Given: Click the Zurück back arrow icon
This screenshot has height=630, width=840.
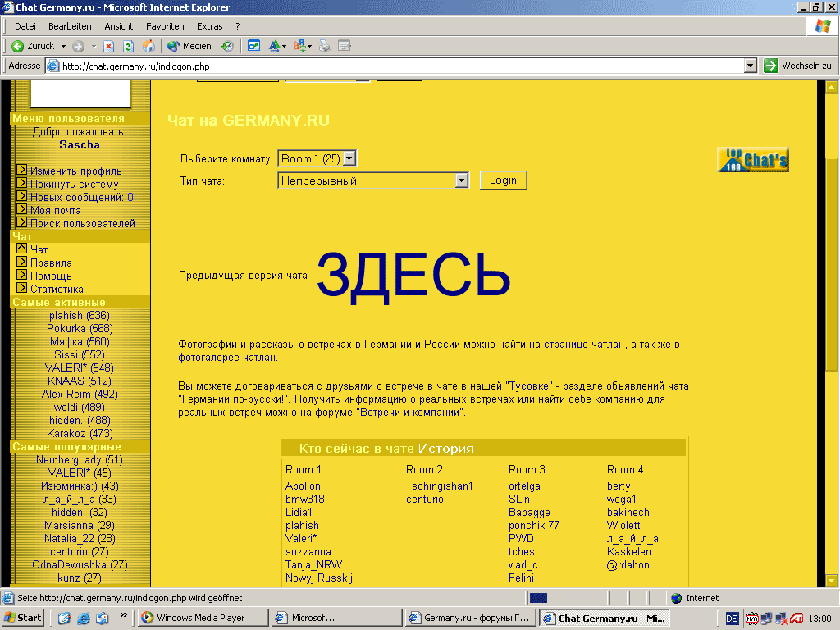Looking at the screenshot, I should click(x=18, y=46).
